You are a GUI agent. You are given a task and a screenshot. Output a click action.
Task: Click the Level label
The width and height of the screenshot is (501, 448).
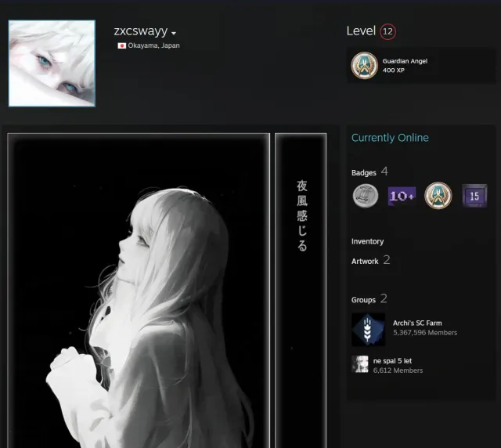pyautogui.click(x=361, y=31)
